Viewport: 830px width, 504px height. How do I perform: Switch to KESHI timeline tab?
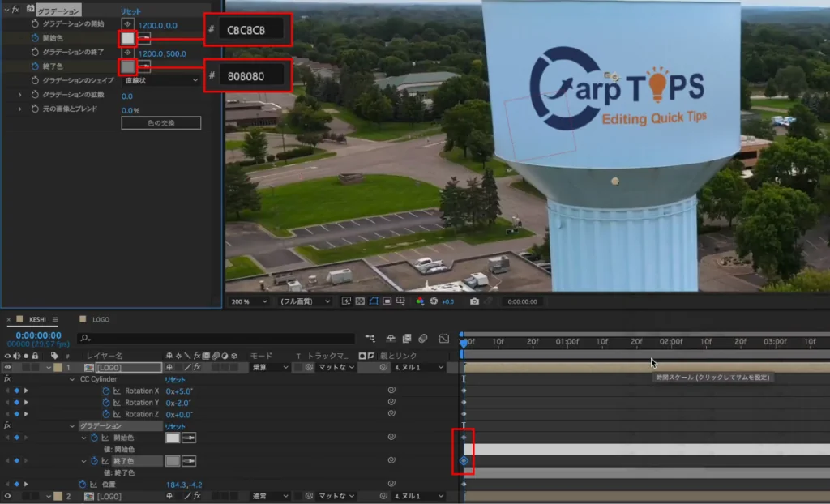tap(37, 319)
